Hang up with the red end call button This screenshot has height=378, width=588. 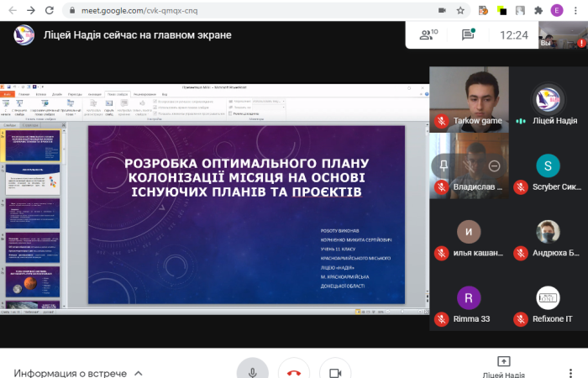pyautogui.click(x=293, y=372)
